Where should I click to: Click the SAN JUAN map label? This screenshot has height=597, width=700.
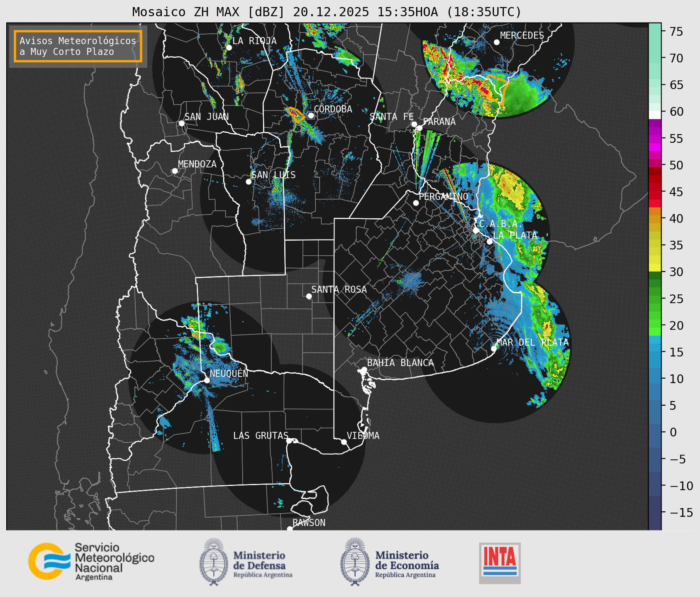coord(207,117)
